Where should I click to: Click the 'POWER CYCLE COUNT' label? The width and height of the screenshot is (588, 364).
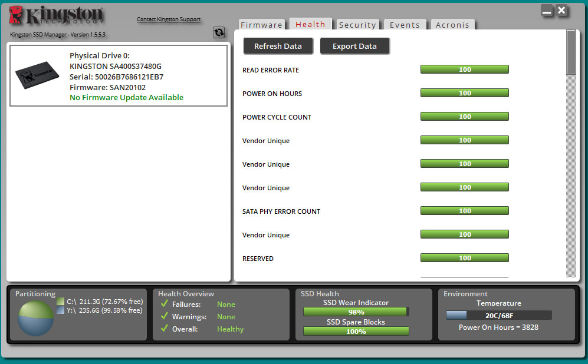pos(277,117)
